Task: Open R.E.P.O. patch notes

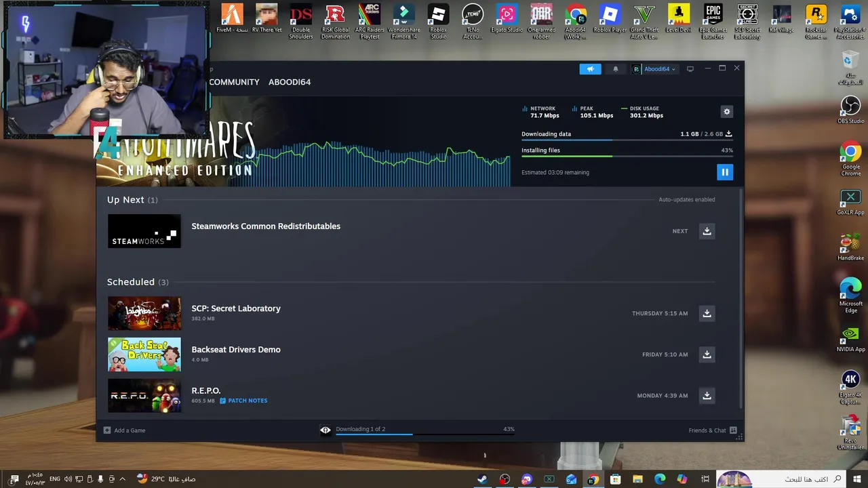Action: 243,401
